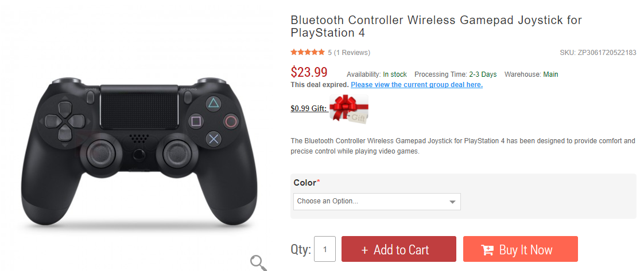Screen dimensions: 644x271
Task: Click the "2-3 Days" processing time text
Action: [483, 74]
